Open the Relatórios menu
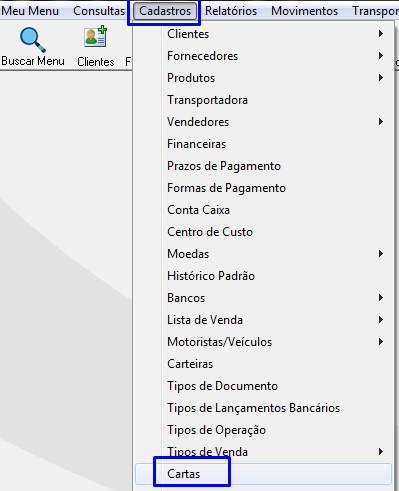399x491 pixels. [x=231, y=11]
